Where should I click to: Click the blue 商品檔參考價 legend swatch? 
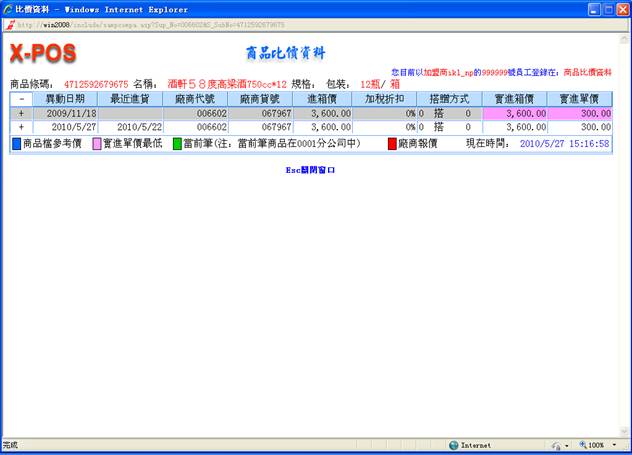(16, 144)
